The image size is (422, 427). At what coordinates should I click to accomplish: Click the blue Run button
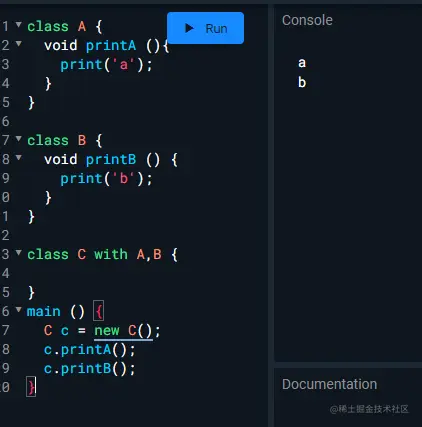(x=205, y=28)
